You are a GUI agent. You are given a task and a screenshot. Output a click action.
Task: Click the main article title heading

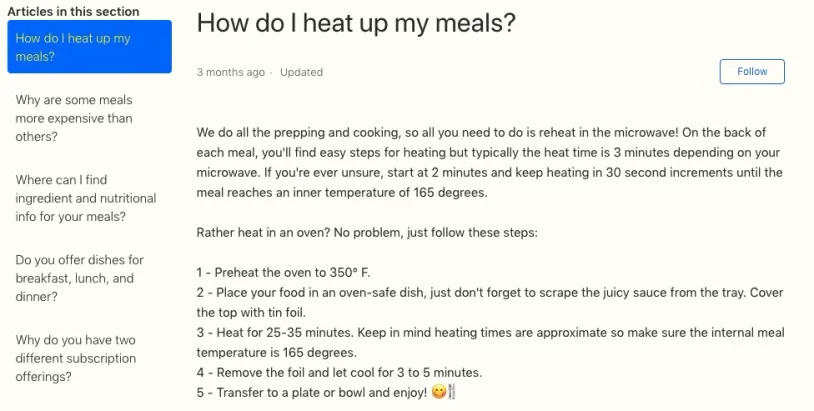click(355, 24)
